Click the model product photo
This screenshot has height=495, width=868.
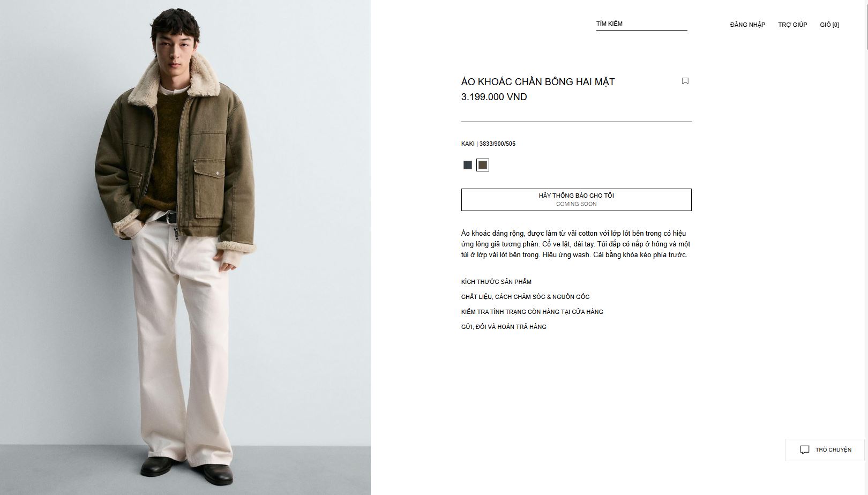pos(185,247)
